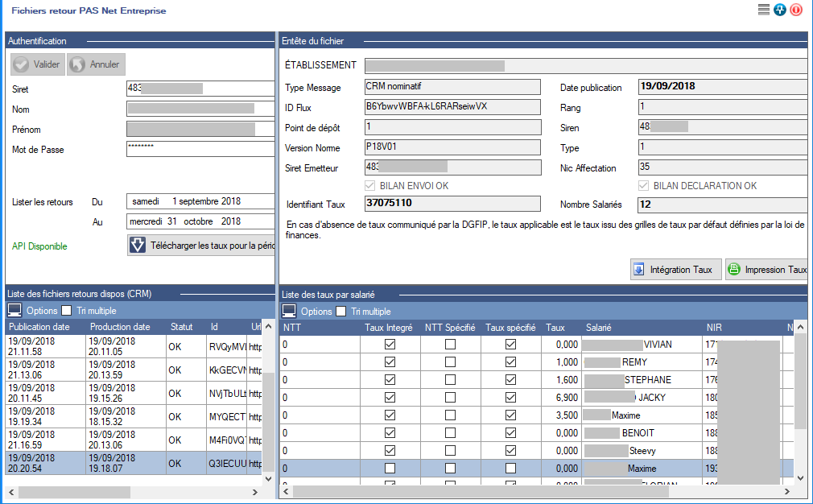
Task: Toggle NTT Spécifié checkbox for REMY row
Action: pos(451,362)
